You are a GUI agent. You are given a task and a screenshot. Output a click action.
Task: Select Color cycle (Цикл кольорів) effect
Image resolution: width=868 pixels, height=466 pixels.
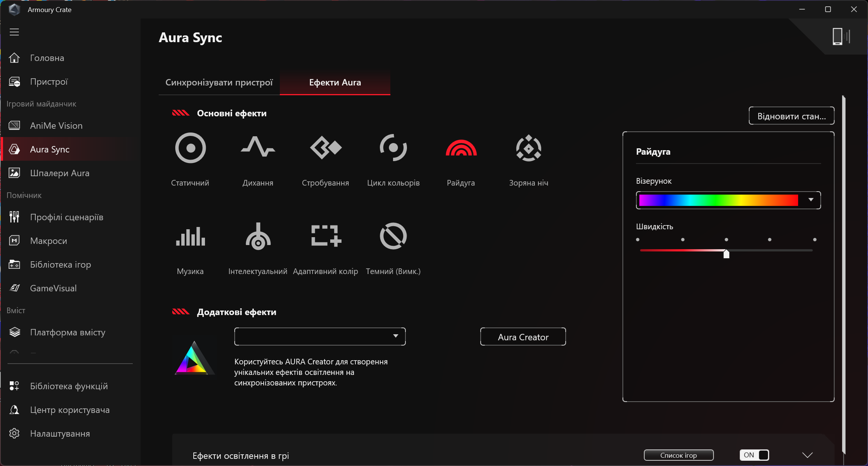393,148
